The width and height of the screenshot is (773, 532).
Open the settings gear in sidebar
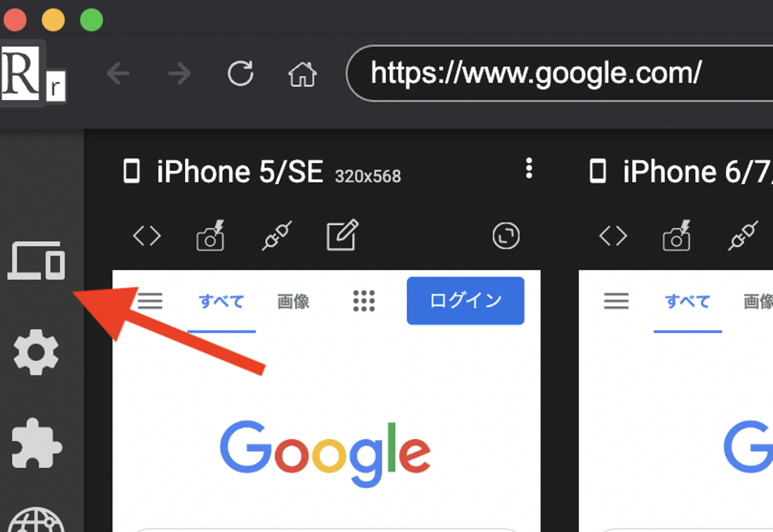point(36,352)
